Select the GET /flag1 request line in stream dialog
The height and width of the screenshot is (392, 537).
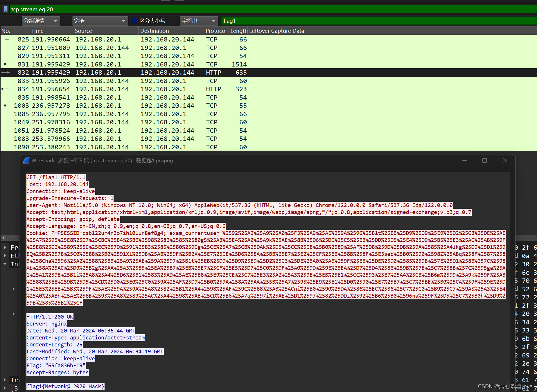(x=55, y=177)
